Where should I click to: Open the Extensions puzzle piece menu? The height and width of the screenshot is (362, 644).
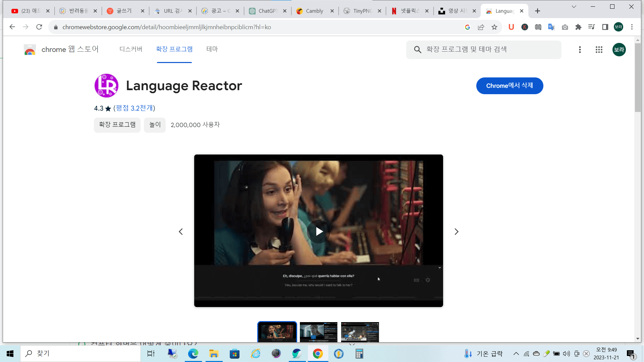tap(578, 27)
